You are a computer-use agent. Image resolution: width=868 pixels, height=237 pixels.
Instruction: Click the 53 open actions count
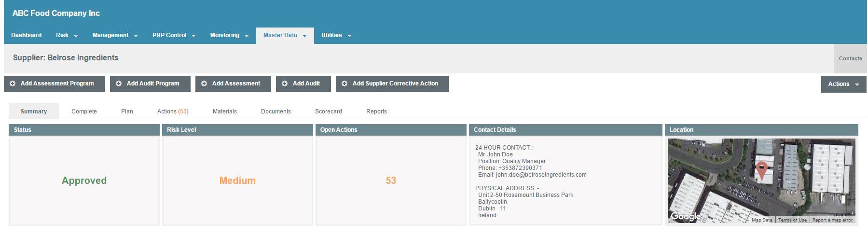(391, 181)
